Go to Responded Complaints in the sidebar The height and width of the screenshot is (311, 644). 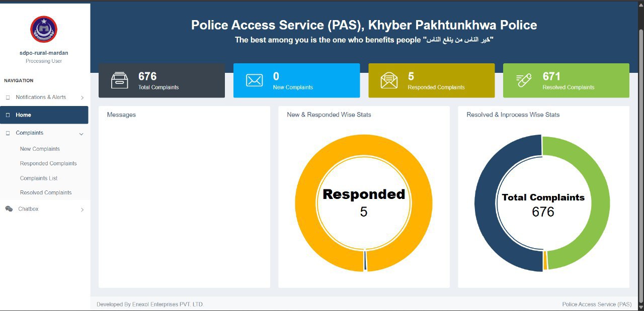[48, 163]
